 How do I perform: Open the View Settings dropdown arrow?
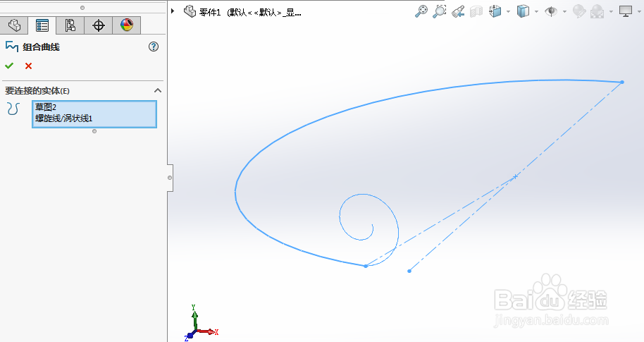click(640, 11)
